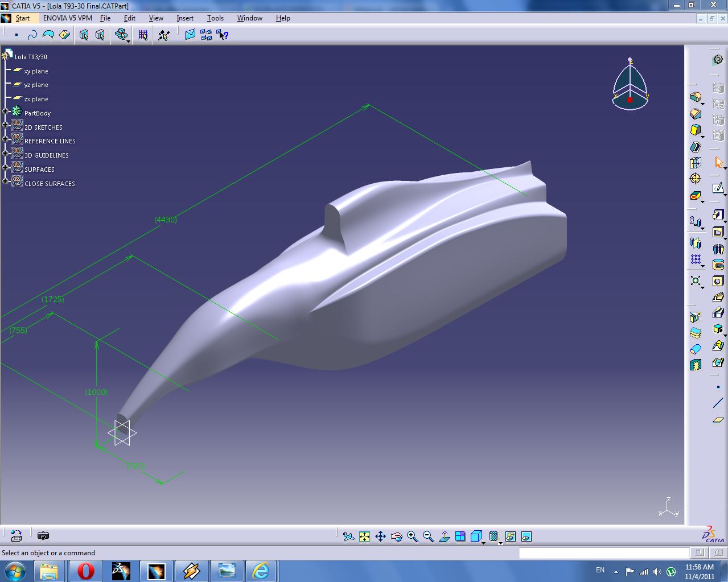Image resolution: width=728 pixels, height=582 pixels.
Task: Open the Insert menu
Action: (185, 18)
